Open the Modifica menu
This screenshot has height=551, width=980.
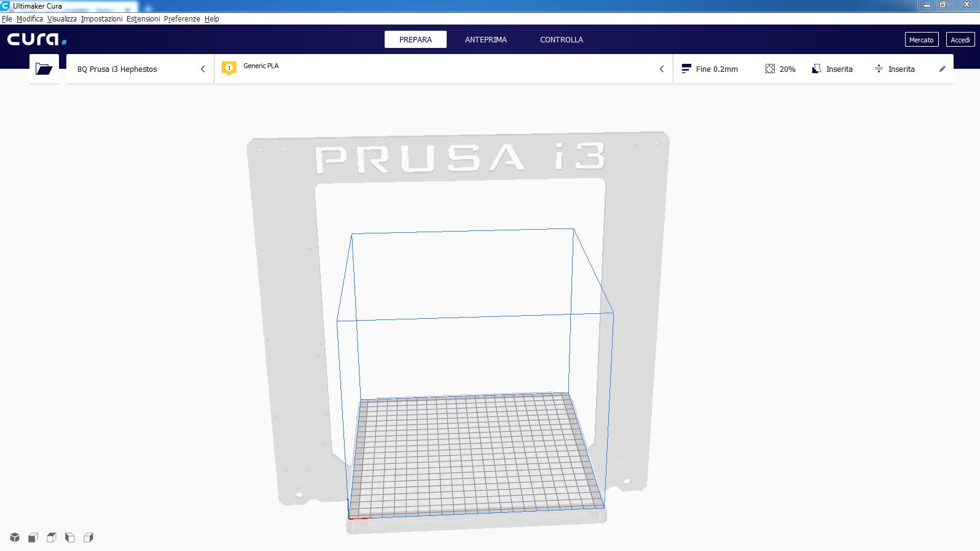(x=29, y=19)
